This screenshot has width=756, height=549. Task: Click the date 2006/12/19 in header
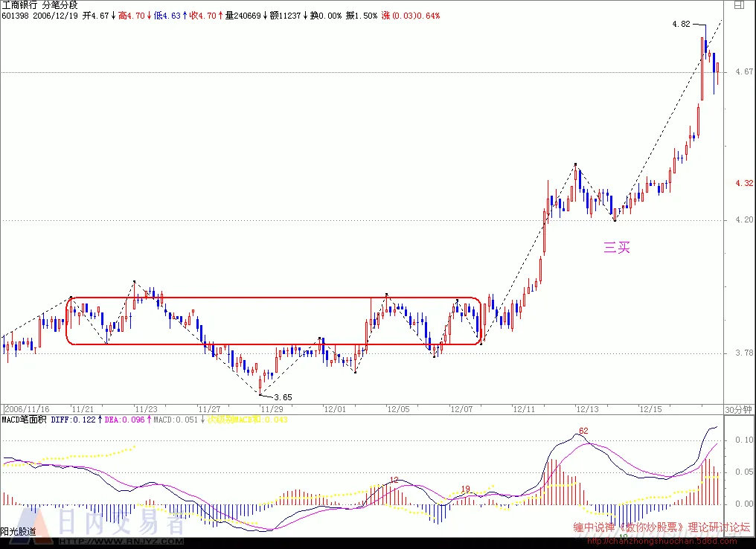(55, 16)
